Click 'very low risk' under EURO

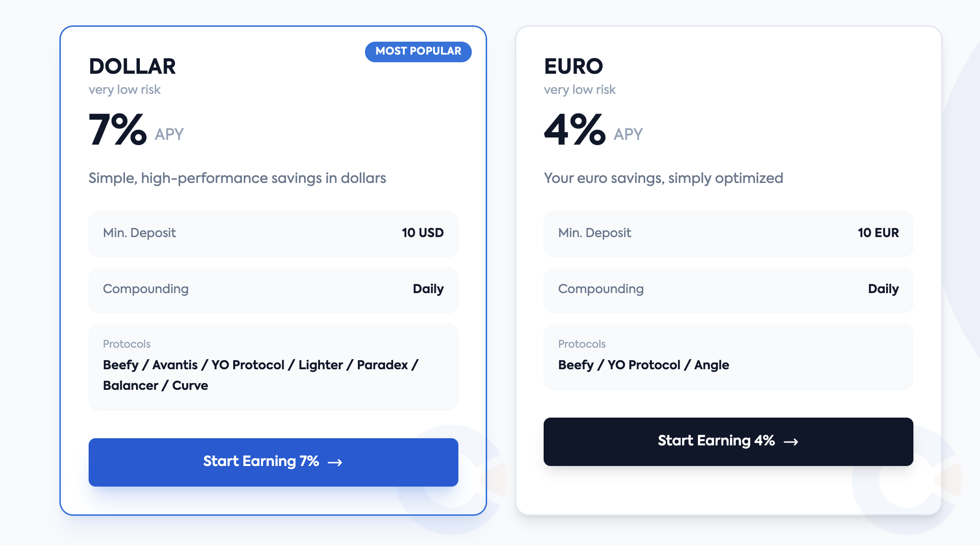580,90
